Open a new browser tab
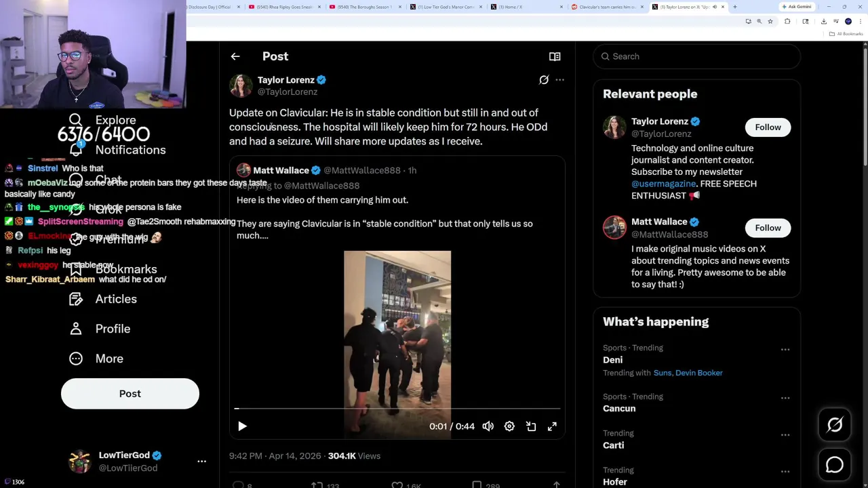This screenshot has height=488, width=868. pyautogui.click(x=735, y=7)
